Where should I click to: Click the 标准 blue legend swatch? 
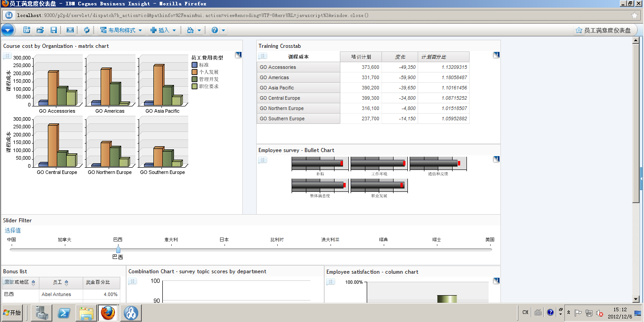195,65
